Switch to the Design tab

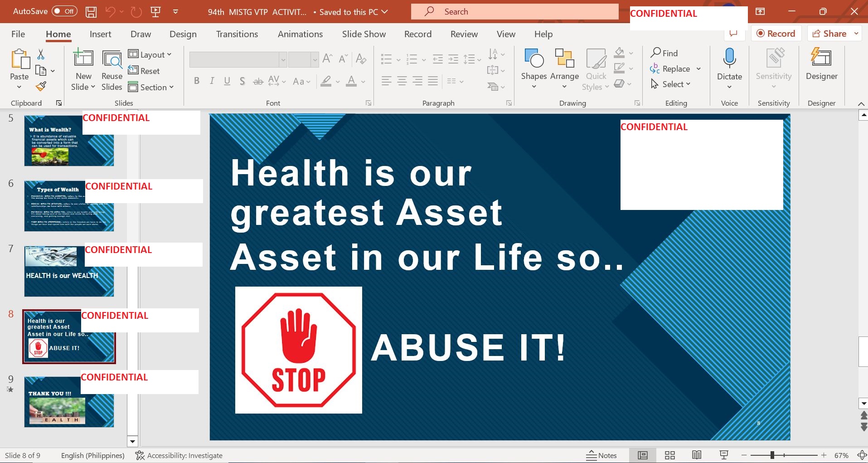coord(183,34)
